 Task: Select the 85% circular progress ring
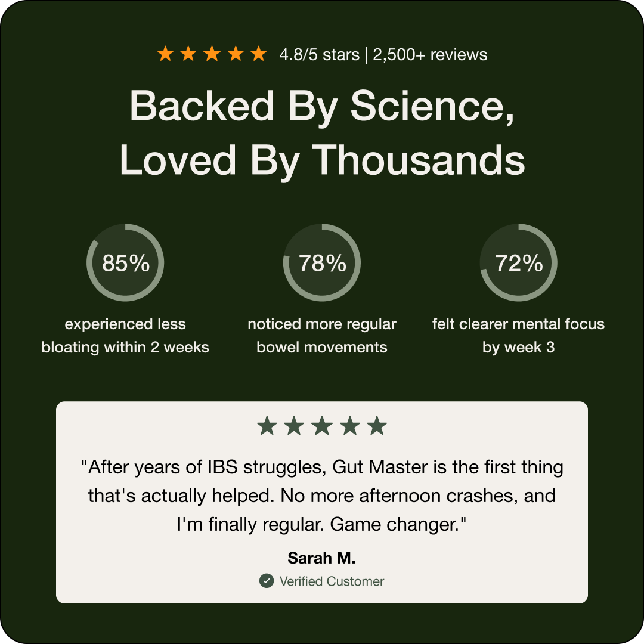(125, 263)
